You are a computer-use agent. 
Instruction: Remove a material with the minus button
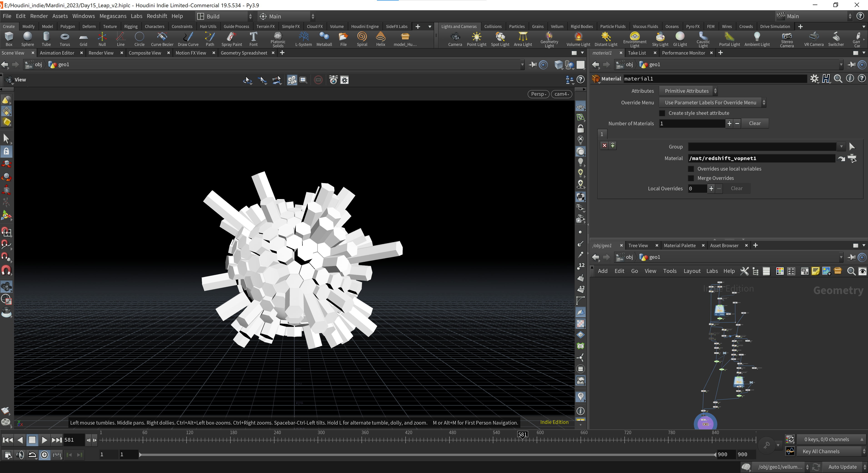(737, 123)
